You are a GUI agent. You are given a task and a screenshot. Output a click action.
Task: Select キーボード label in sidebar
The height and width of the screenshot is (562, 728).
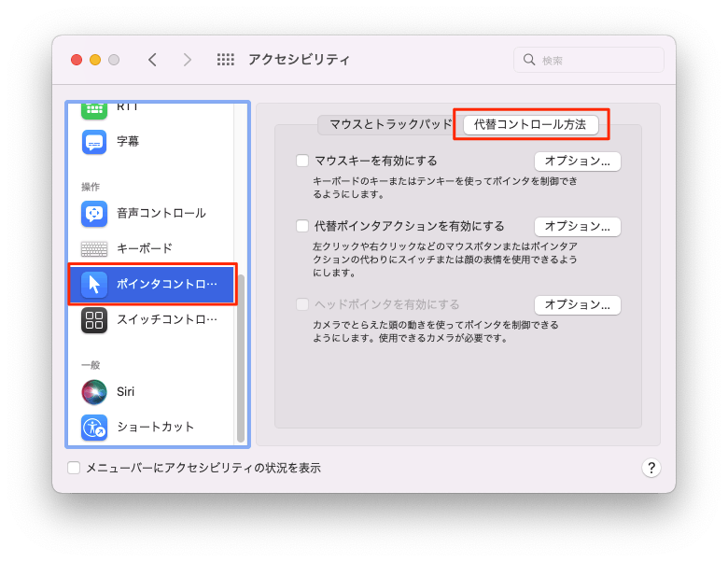click(x=145, y=249)
